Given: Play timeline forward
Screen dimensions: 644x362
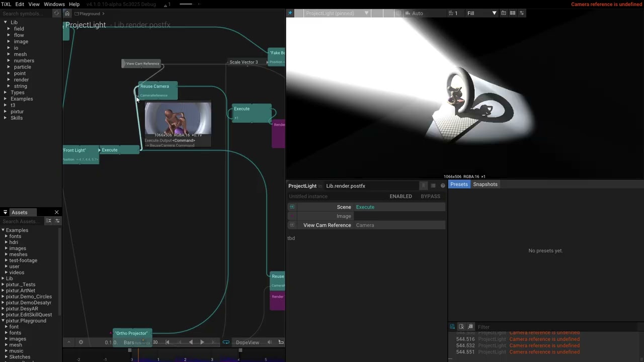Looking at the screenshot, I should pyautogui.click(x=202, y=342).
